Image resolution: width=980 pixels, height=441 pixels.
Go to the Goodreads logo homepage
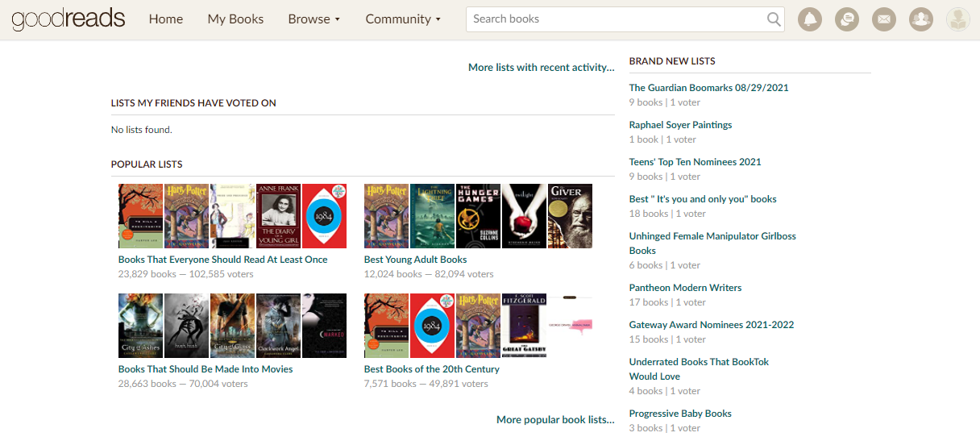click(x=69, y=19)
